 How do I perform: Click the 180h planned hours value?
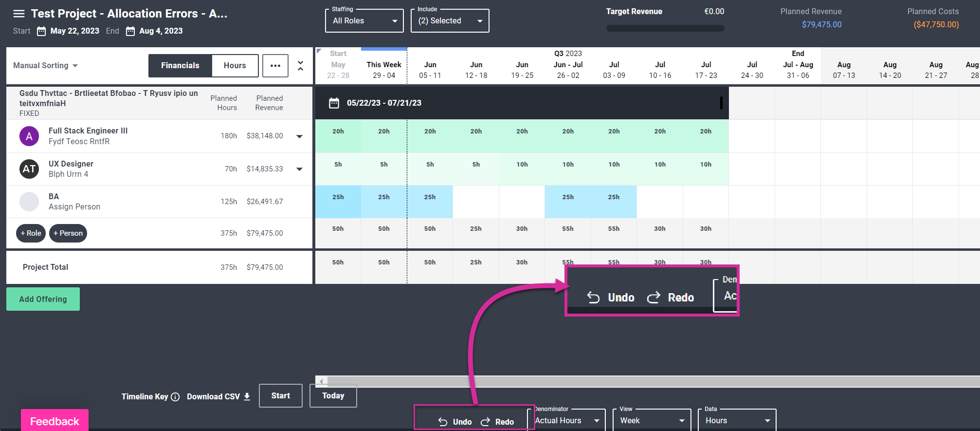pos(229,136)
